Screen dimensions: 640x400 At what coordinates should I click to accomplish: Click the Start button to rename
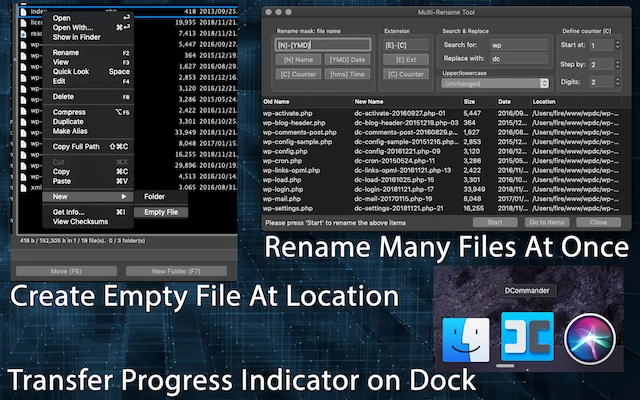point(495,222)
